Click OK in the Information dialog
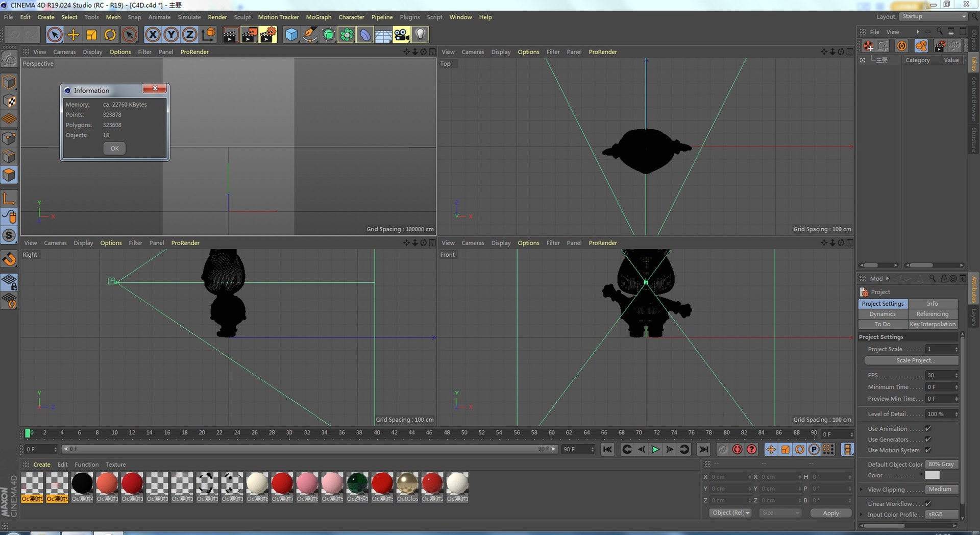The height and width of the screenshot is (535, 980). tap(114, 149)
